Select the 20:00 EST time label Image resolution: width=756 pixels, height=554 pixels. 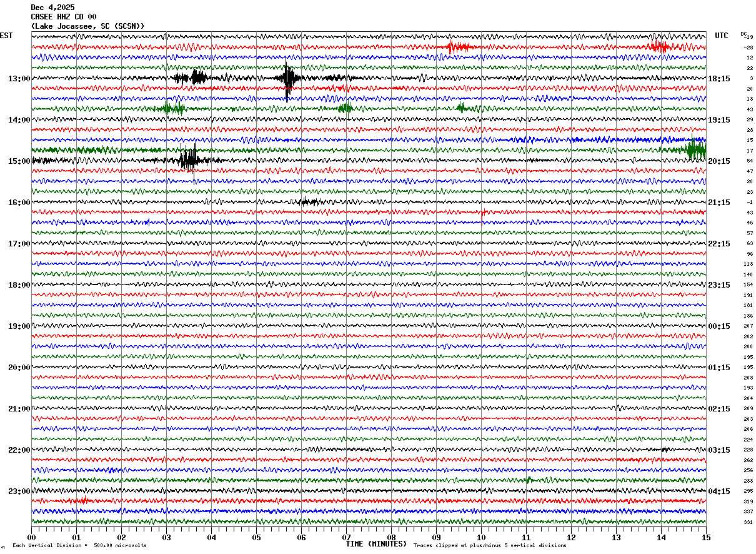click(19, 368)
